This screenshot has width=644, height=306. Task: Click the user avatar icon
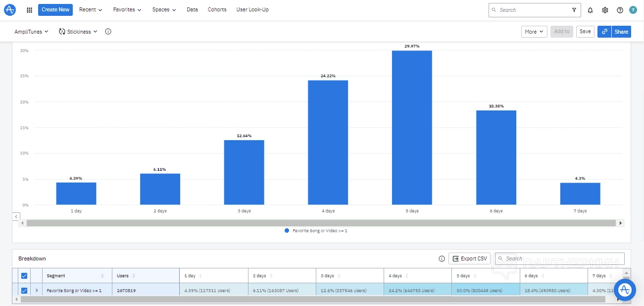(633, 10)
